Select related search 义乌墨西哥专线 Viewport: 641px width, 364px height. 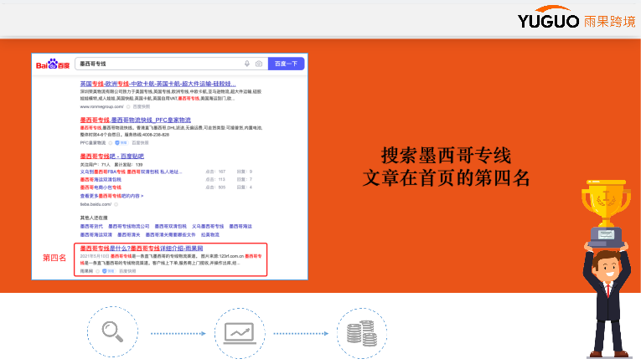[208, 227]
